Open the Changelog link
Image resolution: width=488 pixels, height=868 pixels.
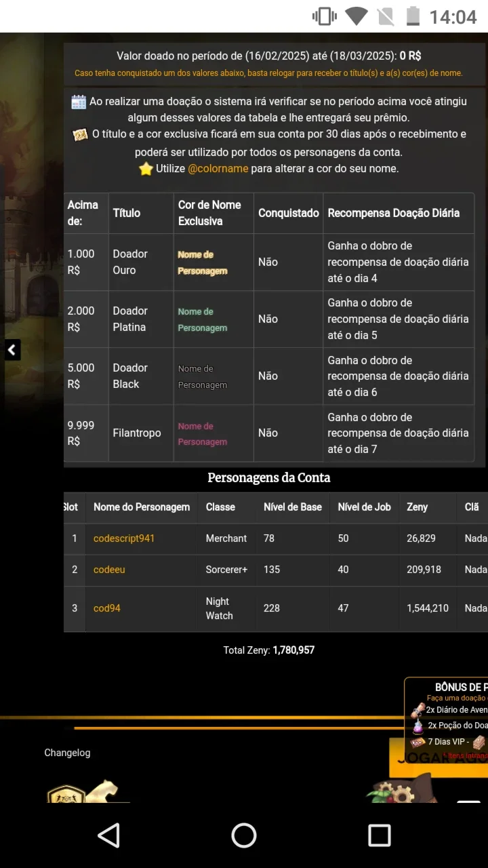pos(67,753)
